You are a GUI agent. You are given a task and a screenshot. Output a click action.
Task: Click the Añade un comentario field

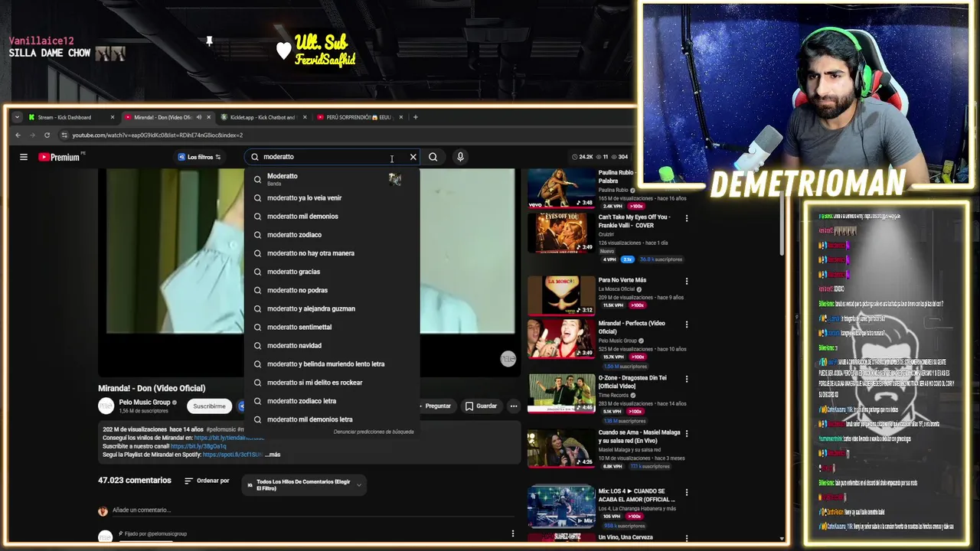141,510
